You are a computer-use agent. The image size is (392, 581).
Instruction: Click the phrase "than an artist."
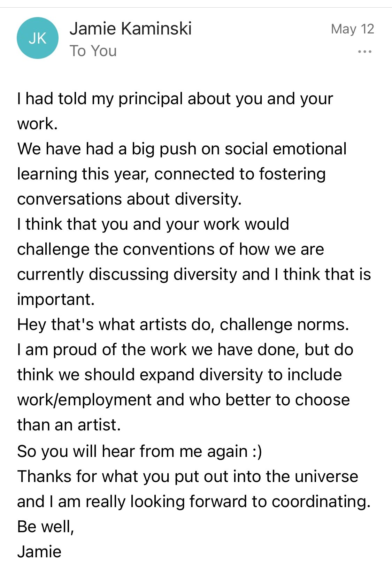(x=69, y=425)
